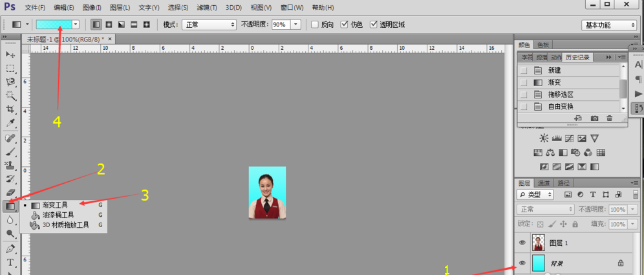Lock layer position icon
Image resolution: width=644 pixels, height=275 pixels.
click(x=564, y=225)
